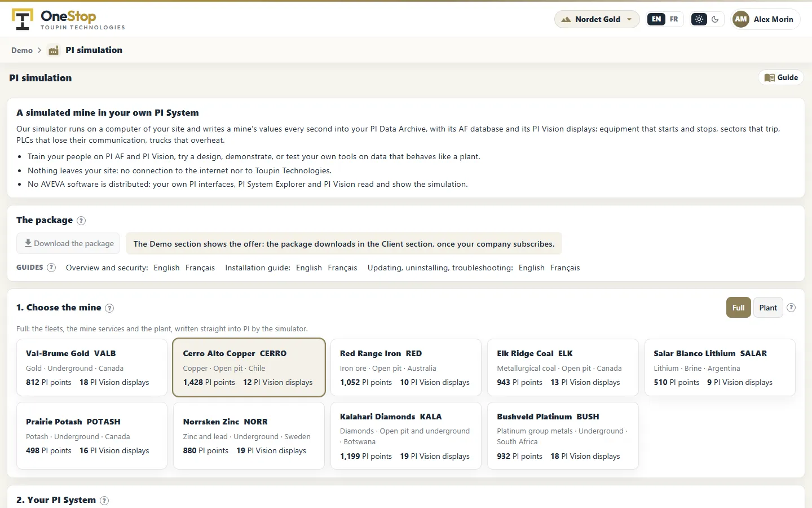Open the Guide button

781,77
